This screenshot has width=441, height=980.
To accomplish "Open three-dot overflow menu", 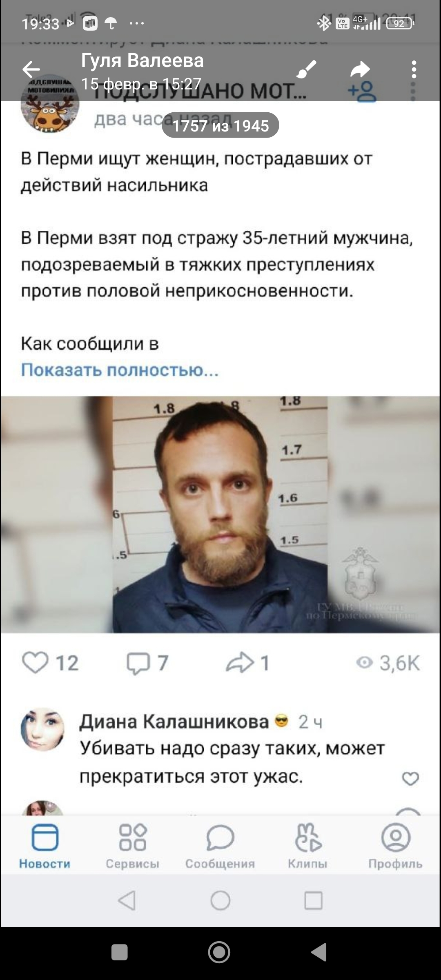I will (x=414, y=69).
